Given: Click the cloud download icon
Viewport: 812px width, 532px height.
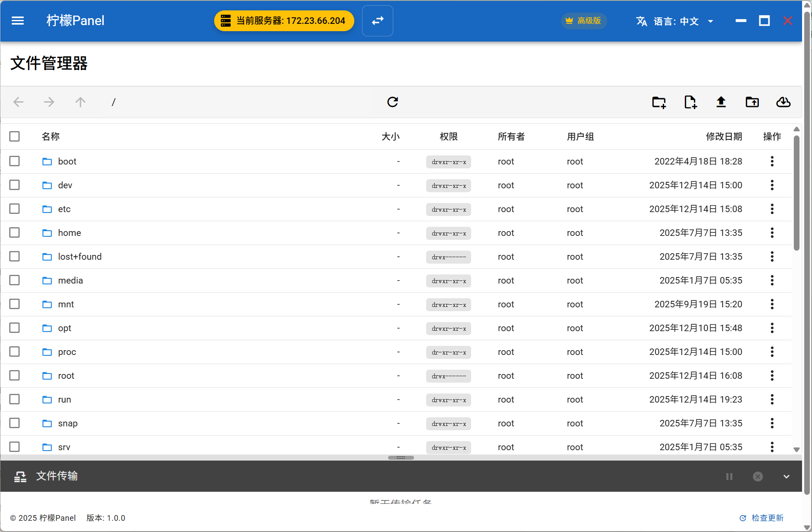Looking at the screenshot, I should [x=783, y=102].
